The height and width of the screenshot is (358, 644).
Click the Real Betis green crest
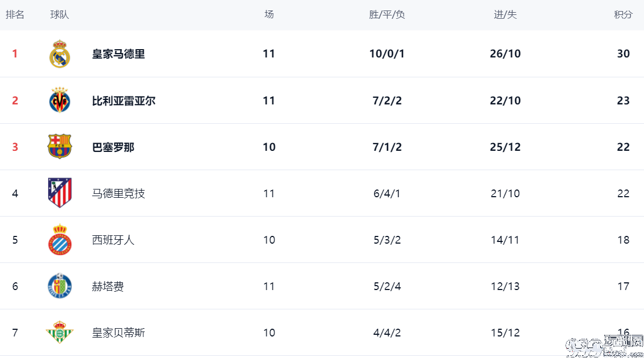pos(60,333)
